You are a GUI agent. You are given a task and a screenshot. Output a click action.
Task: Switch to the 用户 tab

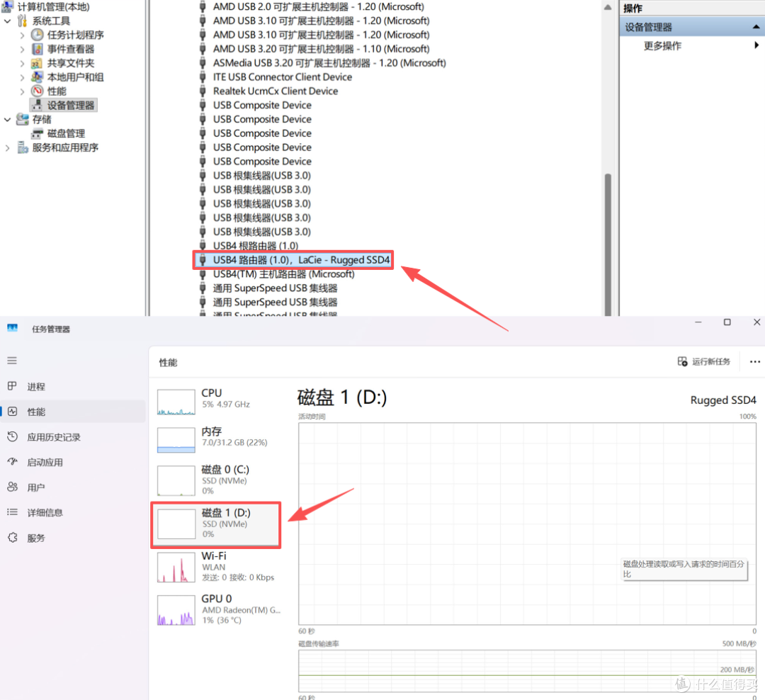point(73,487)
